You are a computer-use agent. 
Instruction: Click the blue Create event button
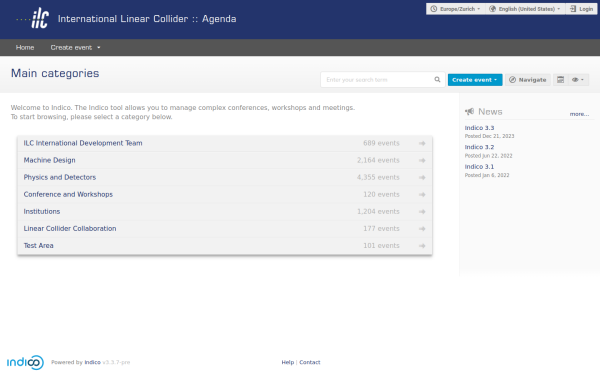pos(475,80)
